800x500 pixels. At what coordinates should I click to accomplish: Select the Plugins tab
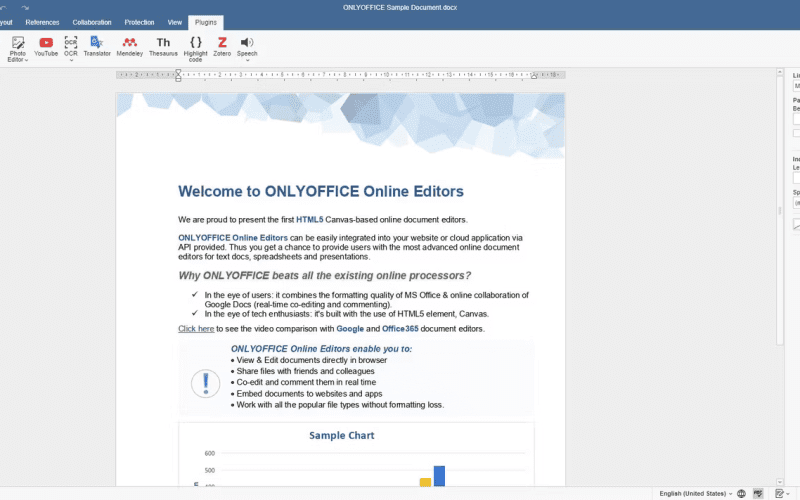pos(206,22)
